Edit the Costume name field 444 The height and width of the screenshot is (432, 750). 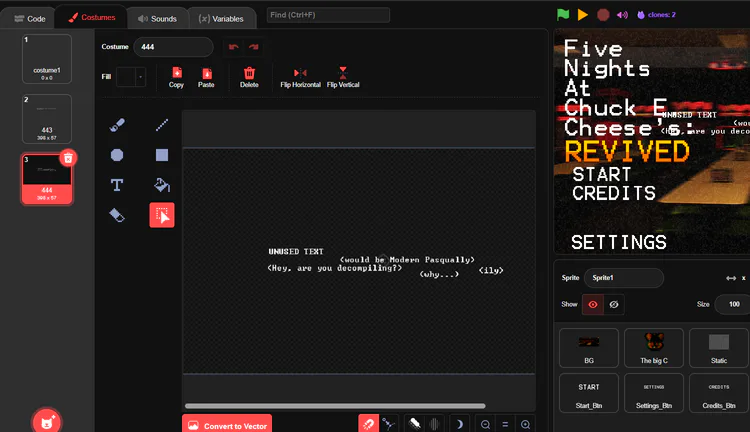(x=174, y=47)
